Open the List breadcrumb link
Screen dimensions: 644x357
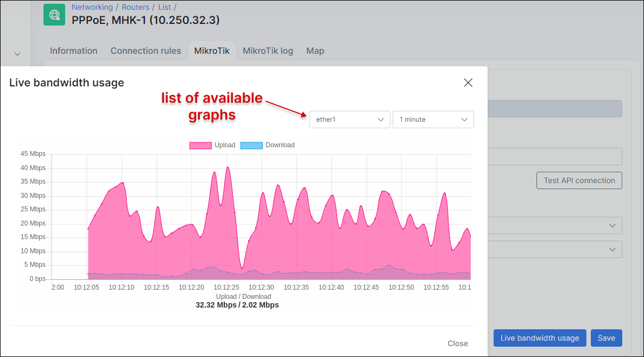pyautogui.click(x=165, y=7)
